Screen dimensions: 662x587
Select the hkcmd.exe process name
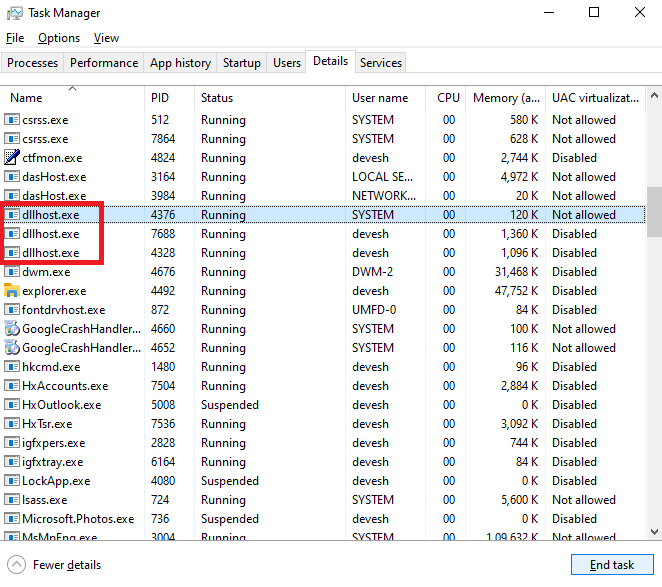[51, 367]
